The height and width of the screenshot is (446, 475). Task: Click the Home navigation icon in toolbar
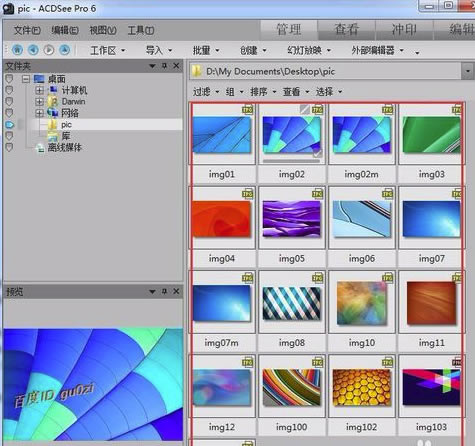[17, 50]
